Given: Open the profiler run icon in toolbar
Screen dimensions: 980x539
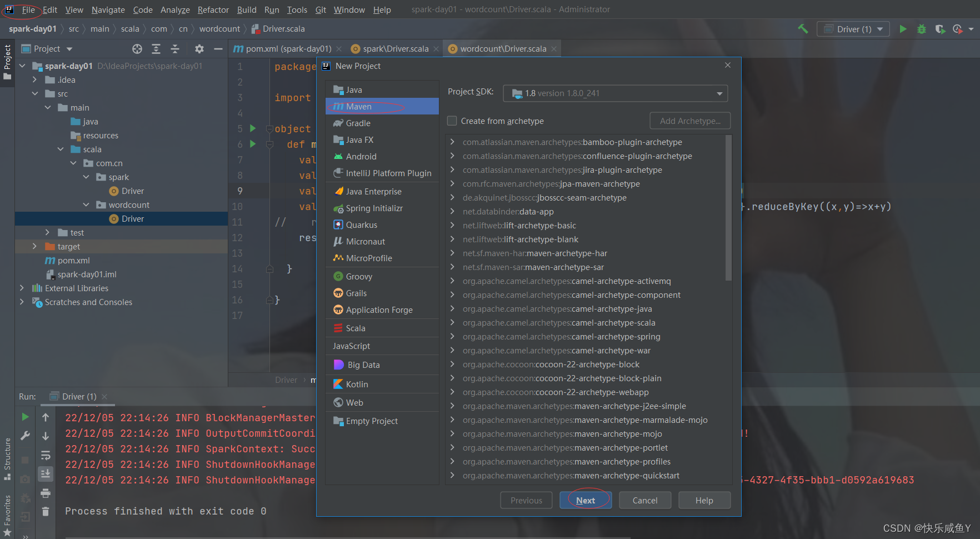Looking at the screenshot, I should coord(957,29).
